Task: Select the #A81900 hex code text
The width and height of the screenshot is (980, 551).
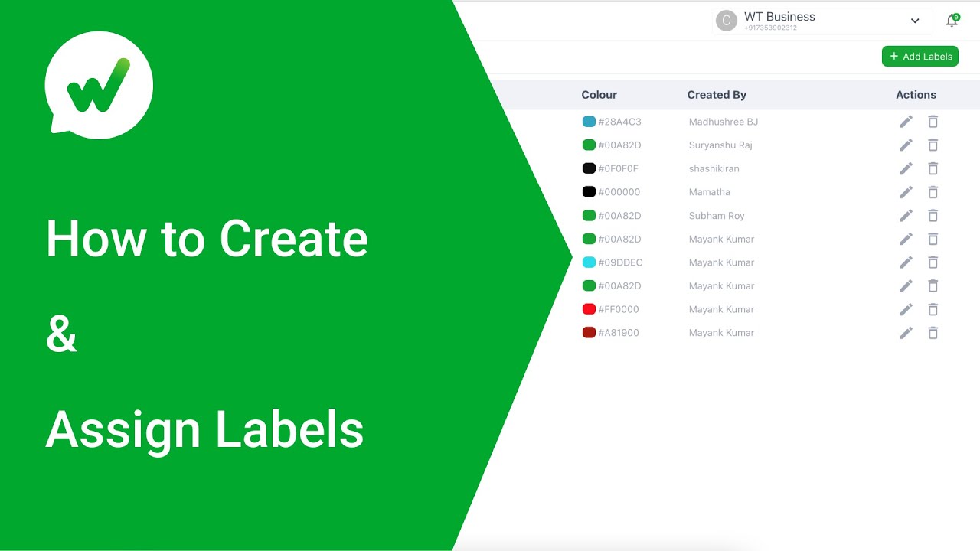Action: point(619,333)
